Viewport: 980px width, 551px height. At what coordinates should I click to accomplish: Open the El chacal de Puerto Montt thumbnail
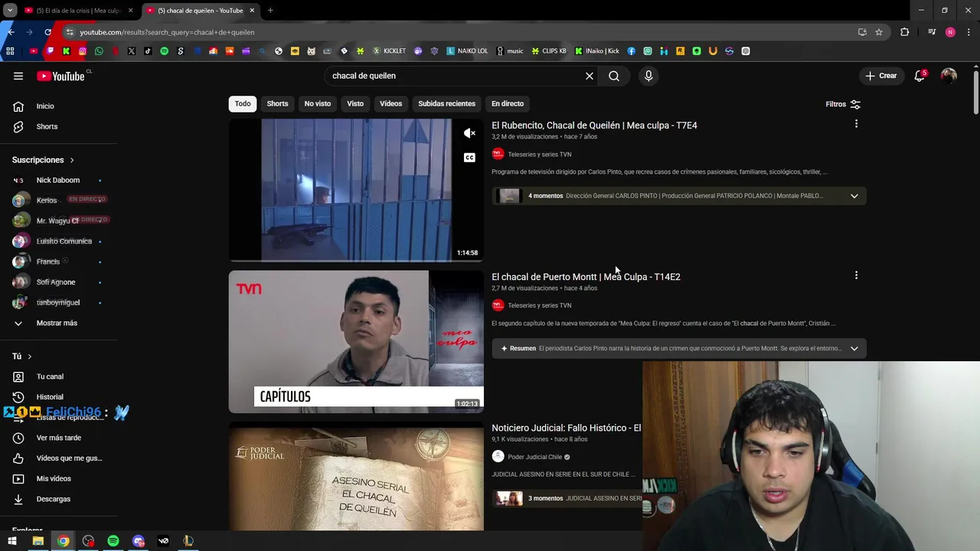356,341
